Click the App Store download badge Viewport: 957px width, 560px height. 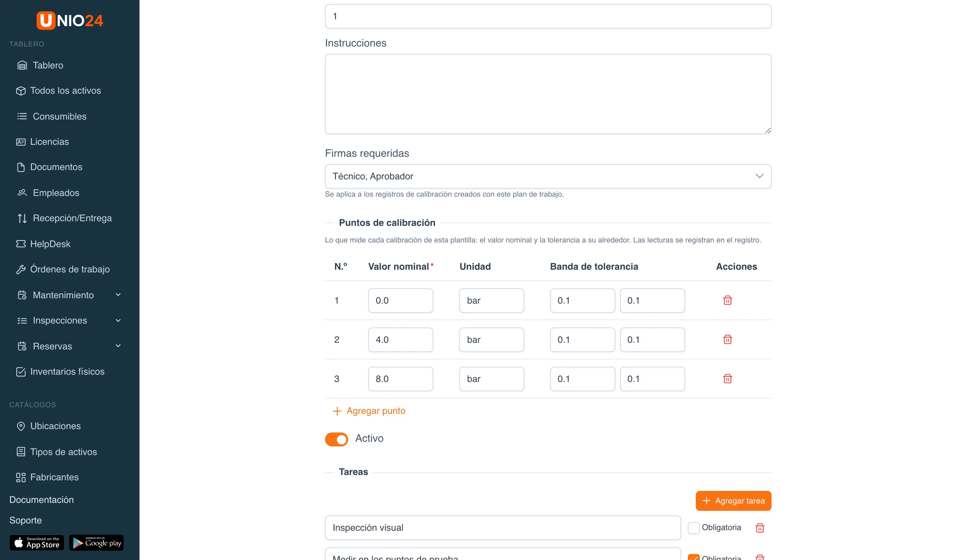(37, 542)
